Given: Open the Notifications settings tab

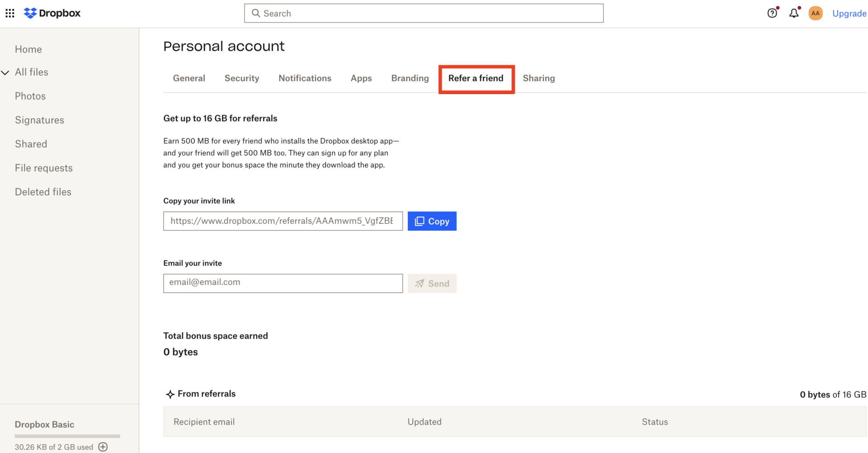Looking at the screenshot, I should pyautogui.click(x=305, y=78).
